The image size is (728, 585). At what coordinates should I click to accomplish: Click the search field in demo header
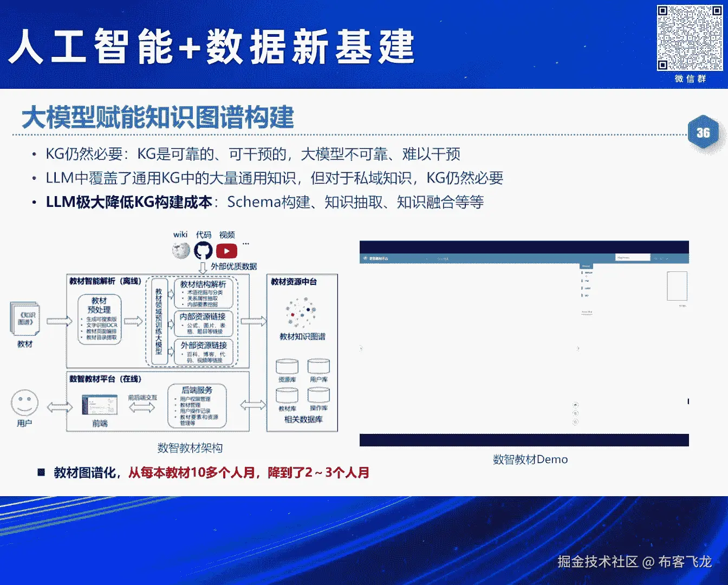pos(632,258)
